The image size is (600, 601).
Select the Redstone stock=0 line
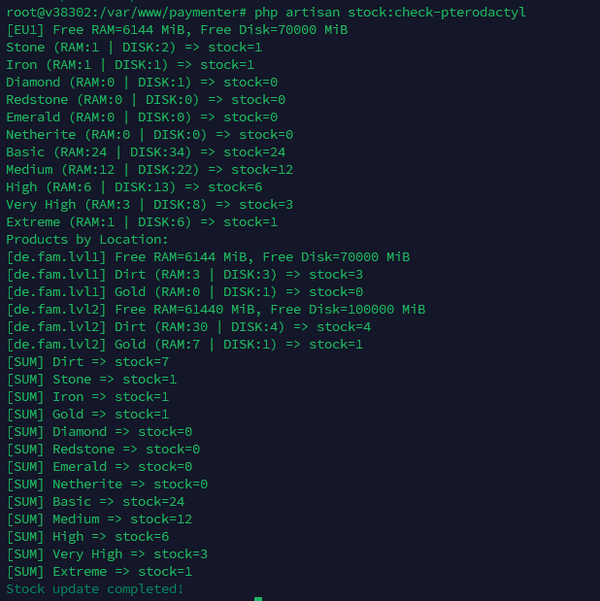coord(146,100)
